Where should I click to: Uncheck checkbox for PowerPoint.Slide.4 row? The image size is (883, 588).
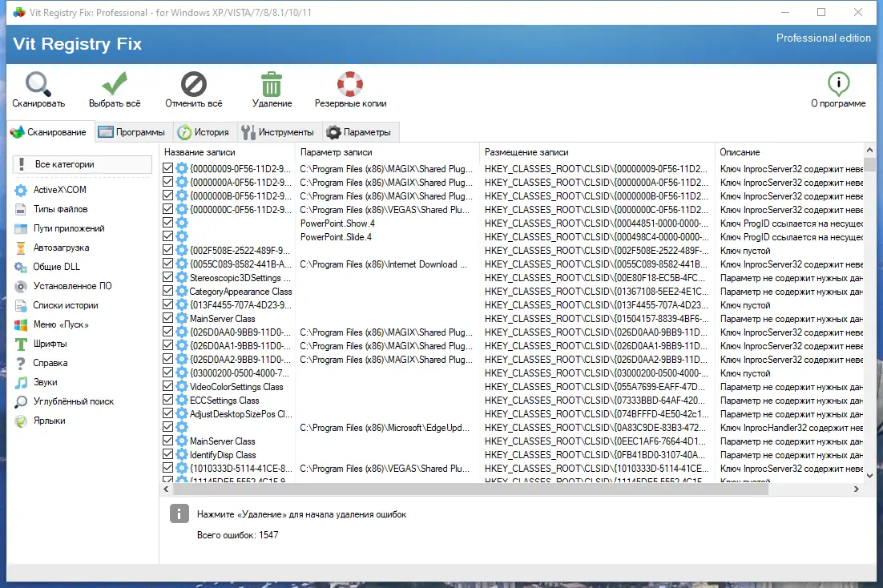coord(167,236)
